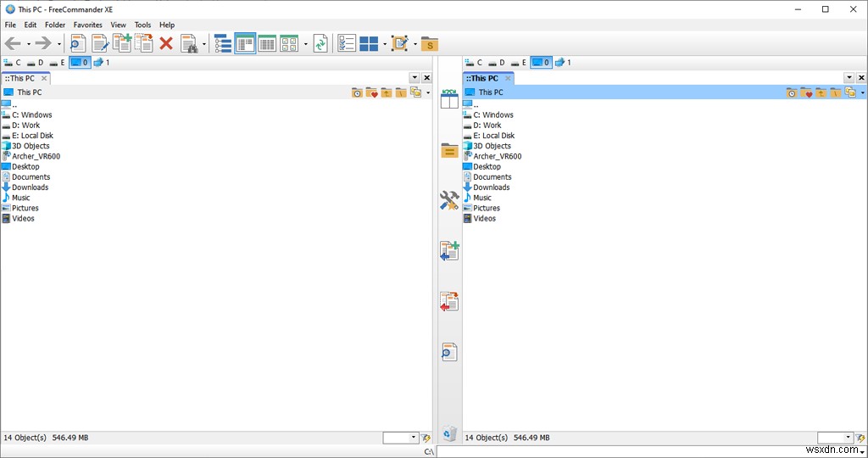Image resolution: width=868 pixels, height=458 pixels.
Task: Click the equal folder icon in middle bar
Action: [449, 150]
